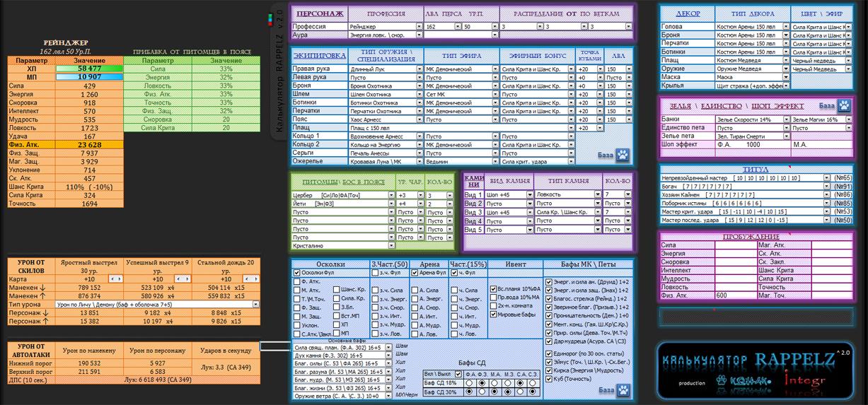
Task: Expand the Правая рука weapon dropdown 'Длинный Лук'
Action: (419, 69)
